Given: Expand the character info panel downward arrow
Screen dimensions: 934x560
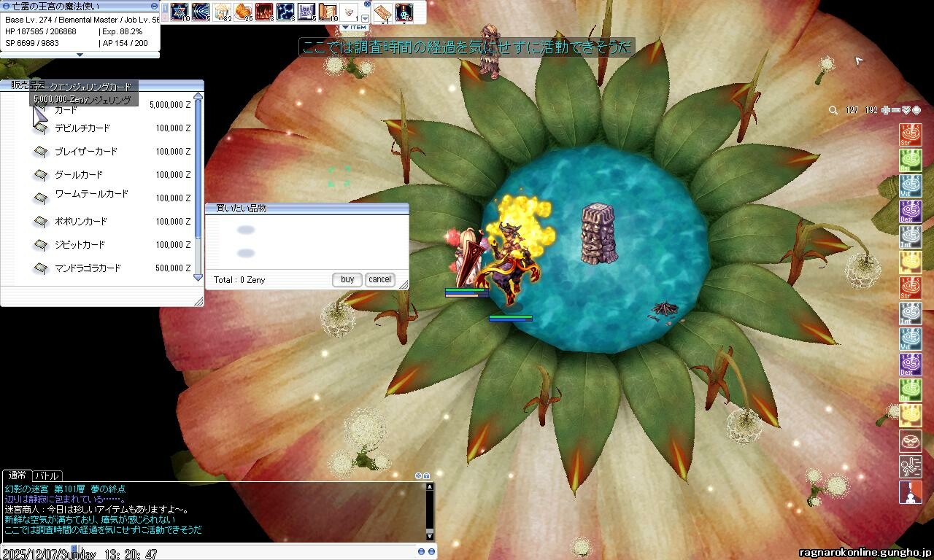Looking at the screenshot, I should click(80, 55).
